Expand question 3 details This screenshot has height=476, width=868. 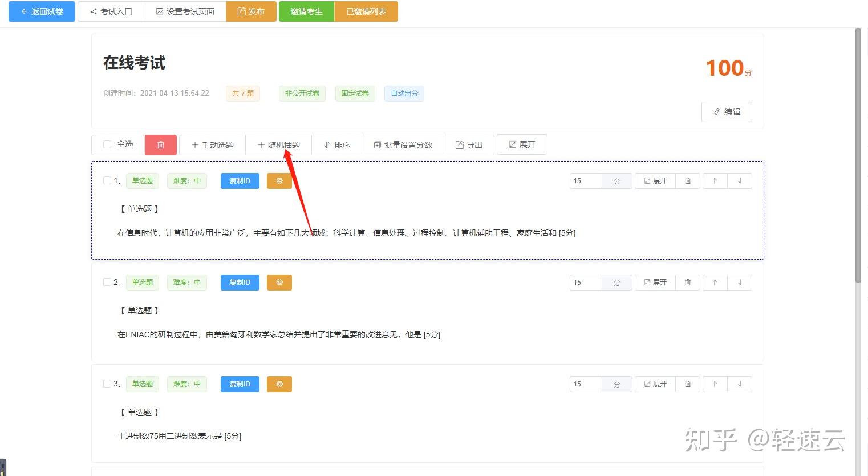click(655, 384)
